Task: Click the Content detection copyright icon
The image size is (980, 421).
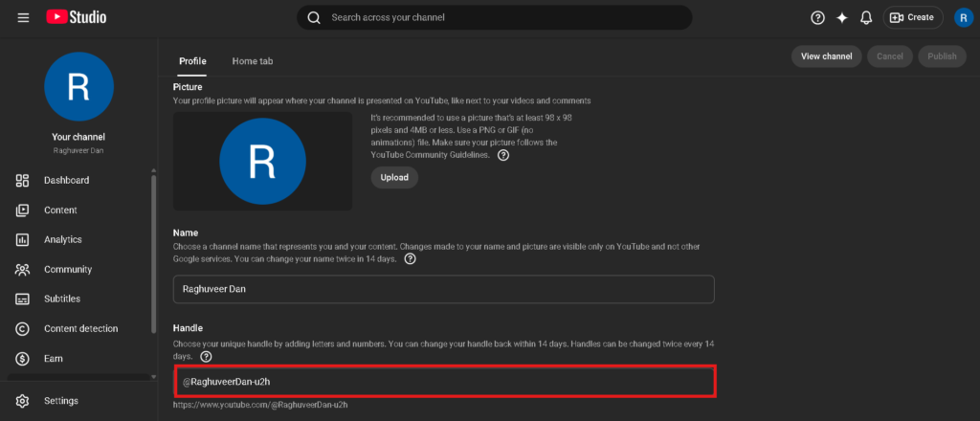Action: coord(23,328)
